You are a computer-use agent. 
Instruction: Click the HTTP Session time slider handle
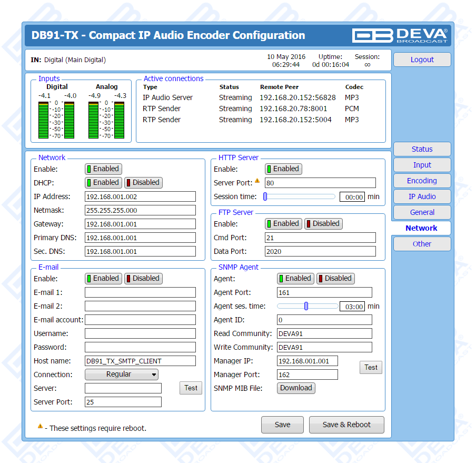click(265, 196)
